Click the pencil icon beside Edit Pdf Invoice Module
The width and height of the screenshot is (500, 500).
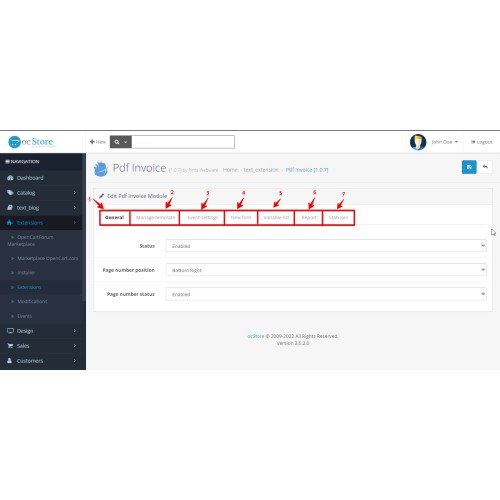tap(101, 196)
